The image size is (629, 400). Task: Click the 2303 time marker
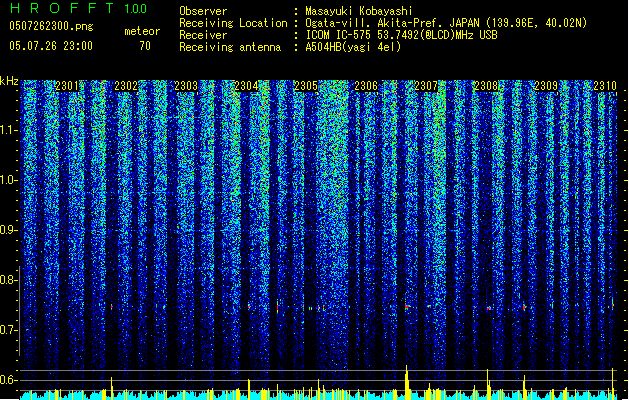point(186,86)
